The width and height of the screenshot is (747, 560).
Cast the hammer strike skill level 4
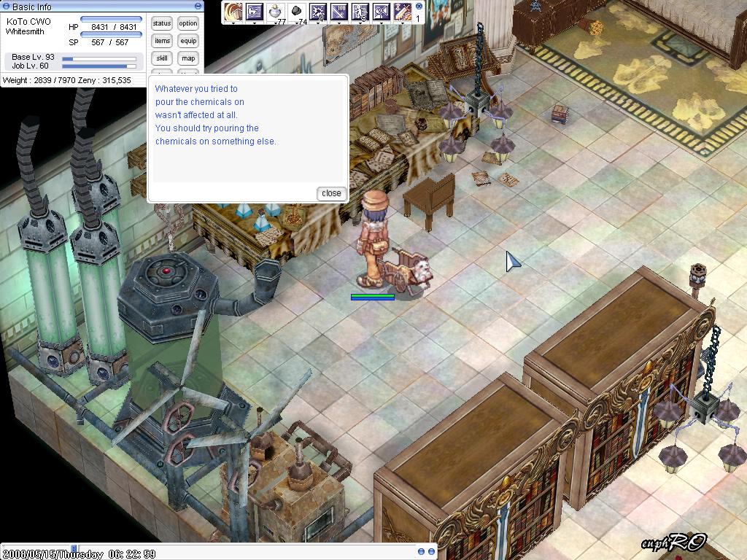coord(318,12)
